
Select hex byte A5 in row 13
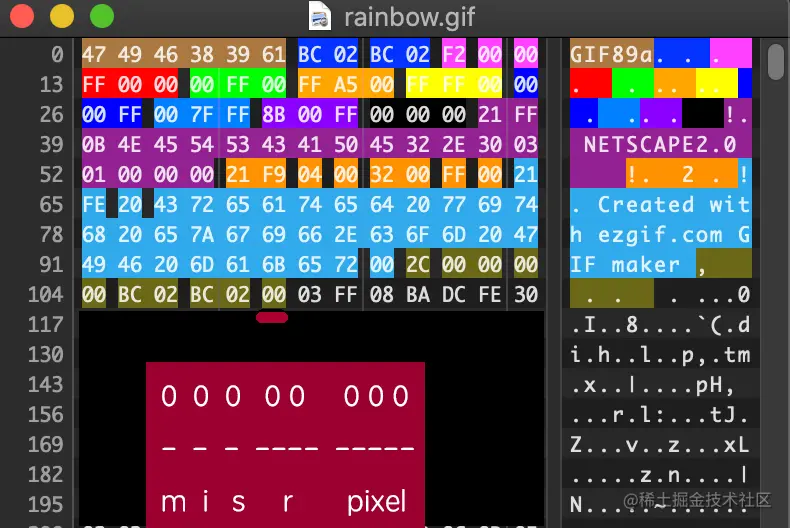(346, 84)
